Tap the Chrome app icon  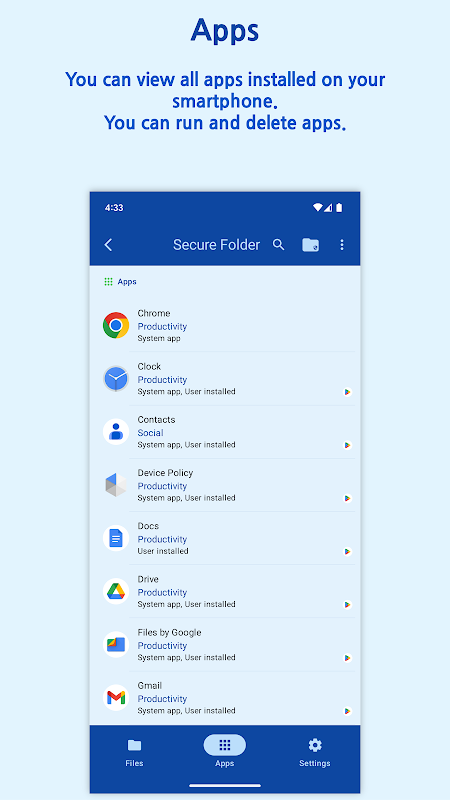click(116, 326)
